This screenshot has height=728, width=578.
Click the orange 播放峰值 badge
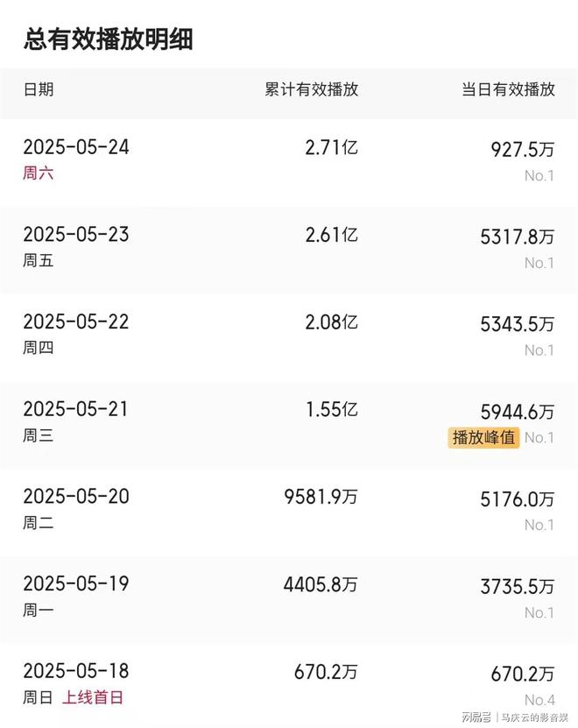484,437
